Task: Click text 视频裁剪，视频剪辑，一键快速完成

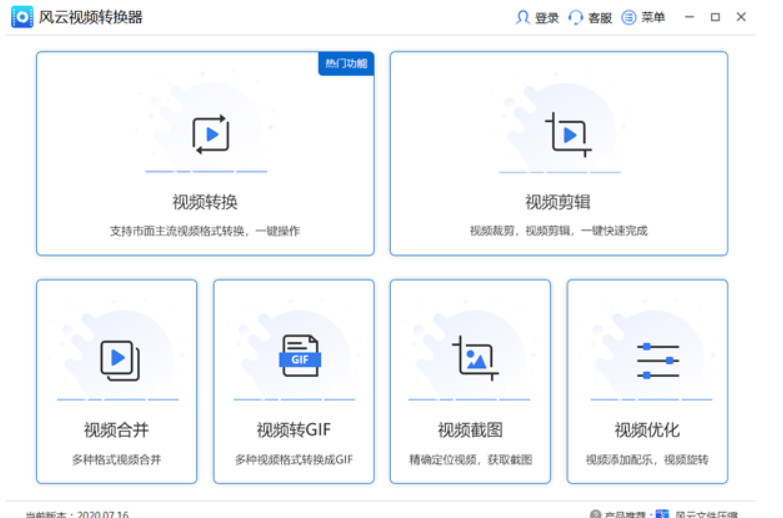Action: (558, 231)
